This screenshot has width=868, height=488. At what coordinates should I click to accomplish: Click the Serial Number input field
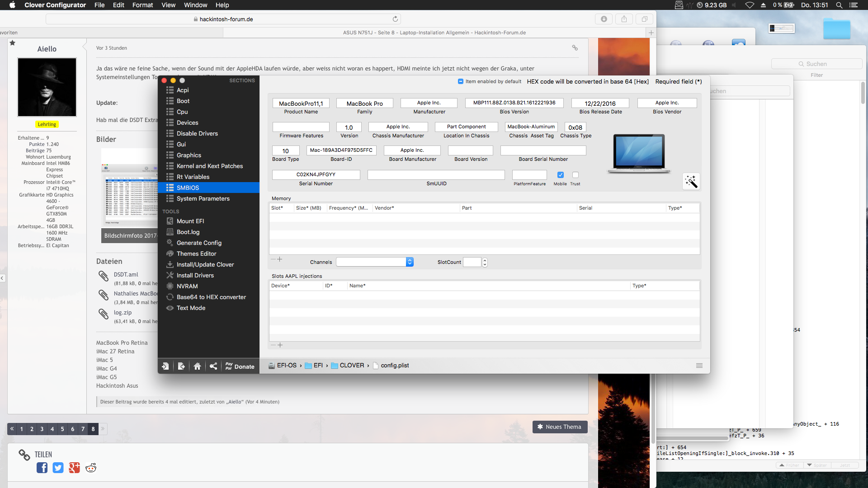[x=316, y=174]
